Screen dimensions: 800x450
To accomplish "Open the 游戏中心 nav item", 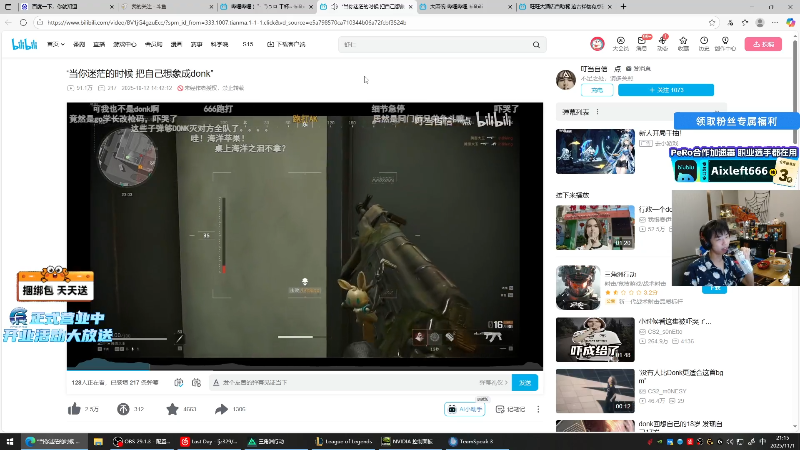I will 124,44.
